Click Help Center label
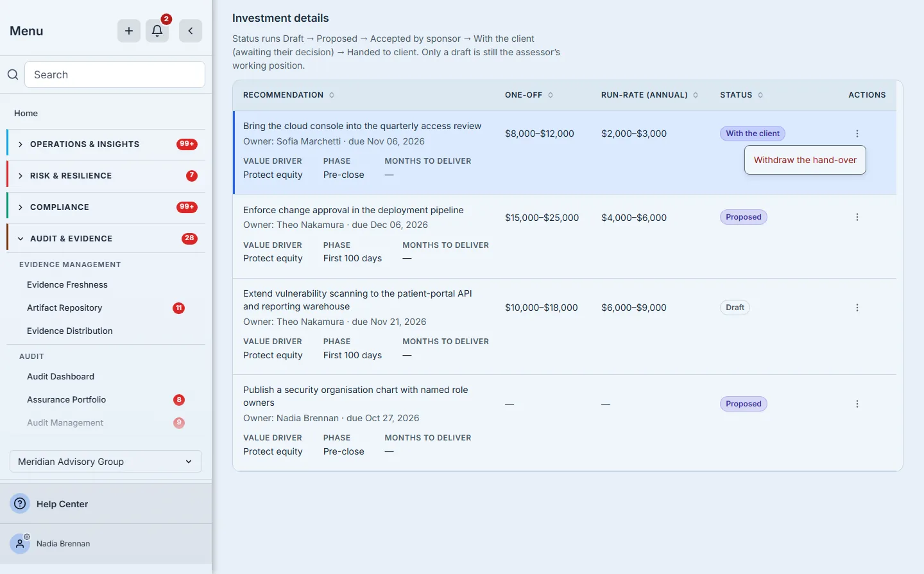The width and height of the screenshot is (924, 574). (62, 504)
